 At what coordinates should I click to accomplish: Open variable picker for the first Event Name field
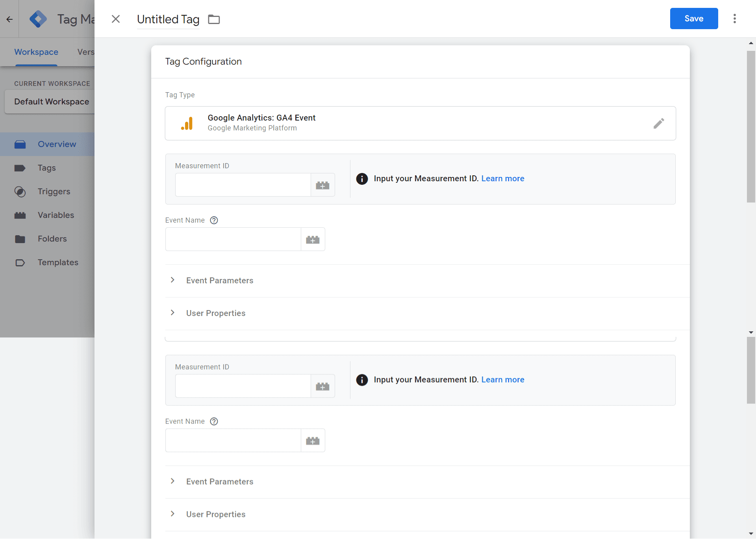(313, 240)
